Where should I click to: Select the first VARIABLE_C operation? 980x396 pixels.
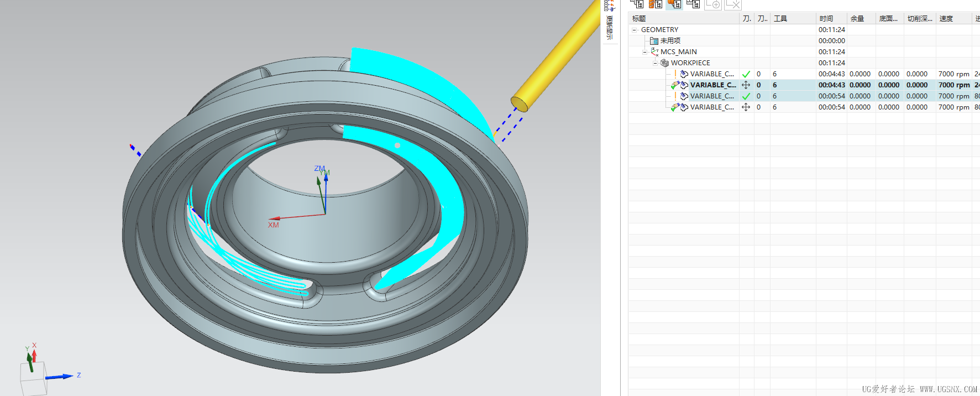pos(712,74)
